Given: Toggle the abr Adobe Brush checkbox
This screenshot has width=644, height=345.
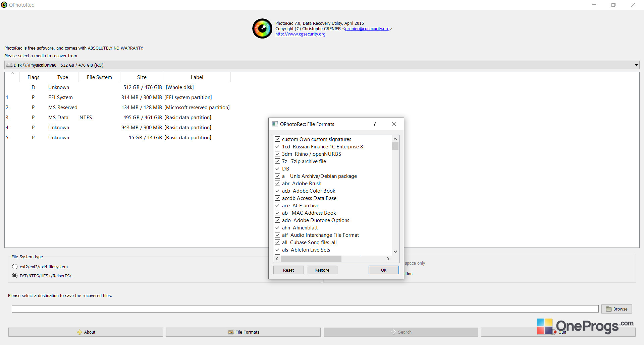Looking at the screenshot, I should 277,183.
